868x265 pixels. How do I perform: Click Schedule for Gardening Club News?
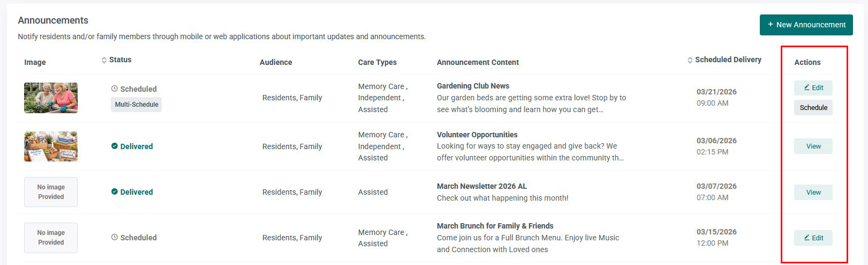[813, 107]
